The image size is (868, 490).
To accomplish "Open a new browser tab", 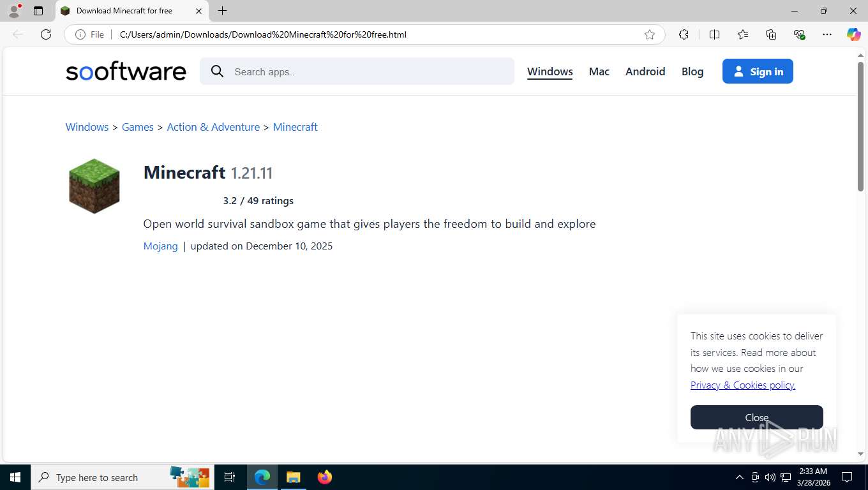I will 222,11.
